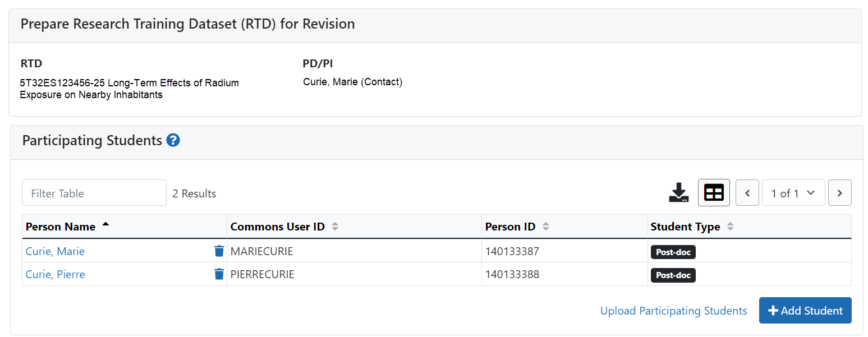868x337 pixels.
Task: Click the Add Student button
Action: click(805, 311)
